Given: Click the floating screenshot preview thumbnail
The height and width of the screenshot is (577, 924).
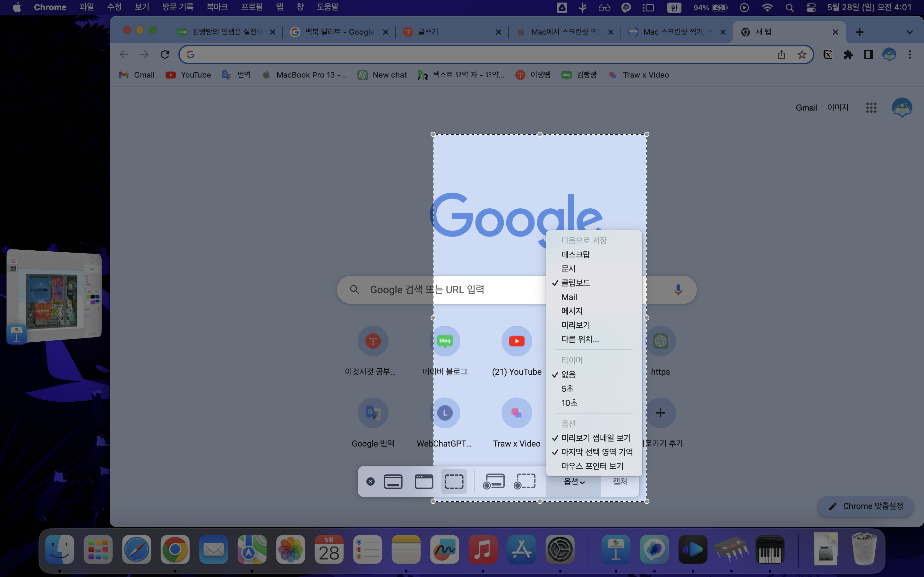Looking at the screenshot, I should [x=54, y=296].
